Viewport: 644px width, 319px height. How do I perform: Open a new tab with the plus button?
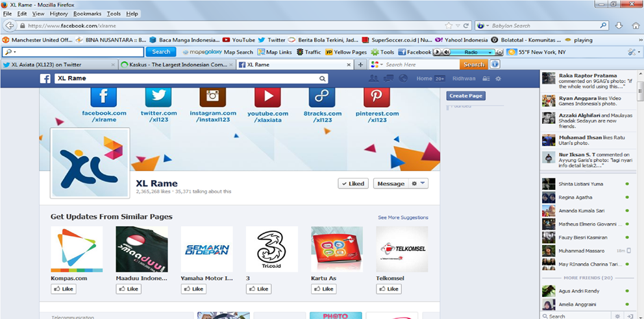click(360, 65)
